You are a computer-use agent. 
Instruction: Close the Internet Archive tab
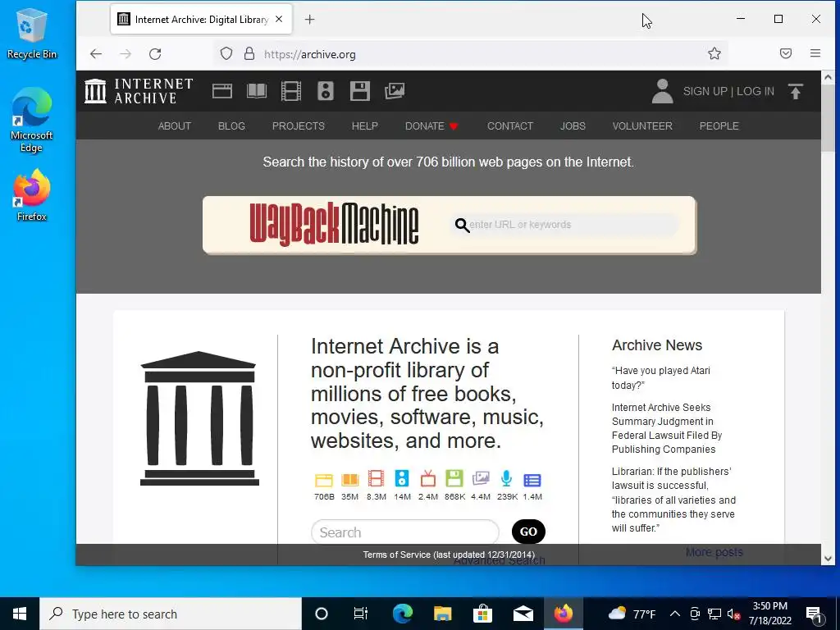(x=279, y=20)
